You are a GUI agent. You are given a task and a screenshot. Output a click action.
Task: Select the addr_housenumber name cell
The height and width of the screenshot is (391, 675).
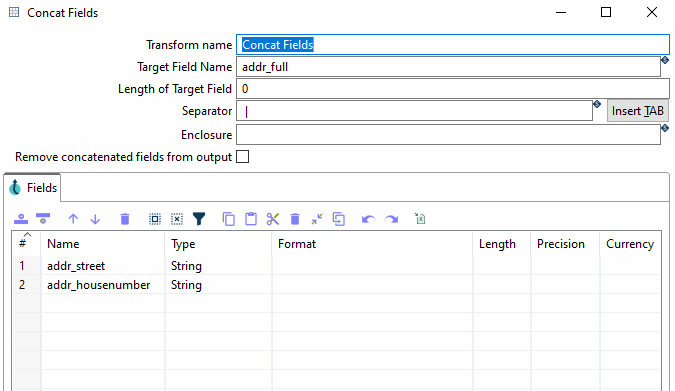[x=103, y=285]
